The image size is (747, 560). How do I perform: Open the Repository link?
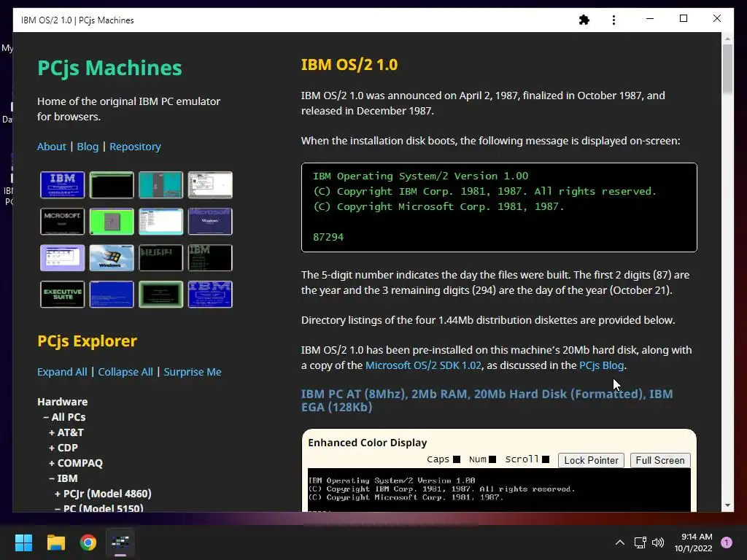[135, 147]
